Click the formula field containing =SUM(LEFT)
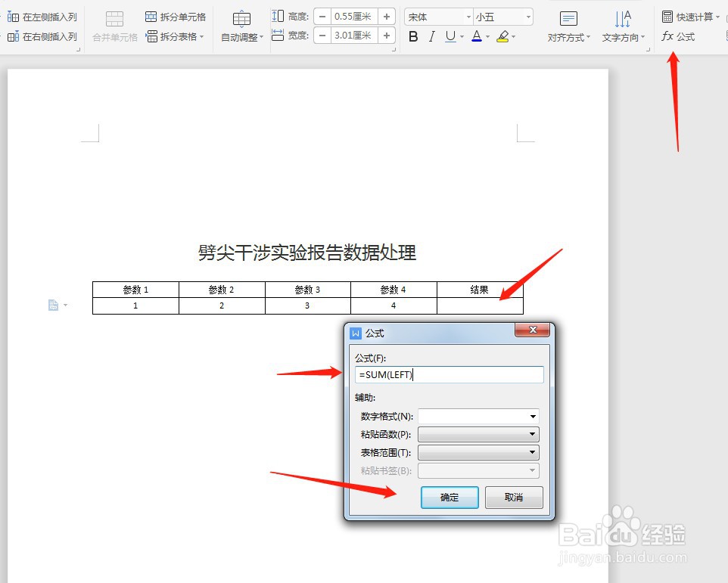Image resolution: width=728 pixels, height=583 pixels. tap(449, 375)
